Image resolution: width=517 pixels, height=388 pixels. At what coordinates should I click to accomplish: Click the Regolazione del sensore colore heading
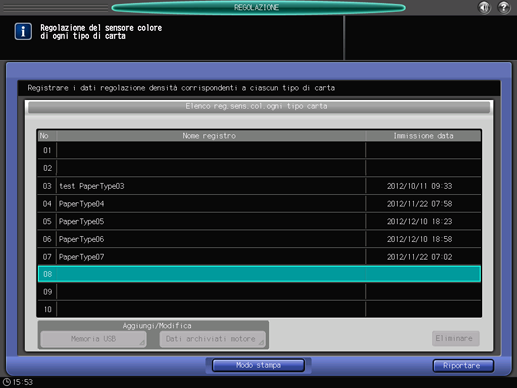(101, 32)
